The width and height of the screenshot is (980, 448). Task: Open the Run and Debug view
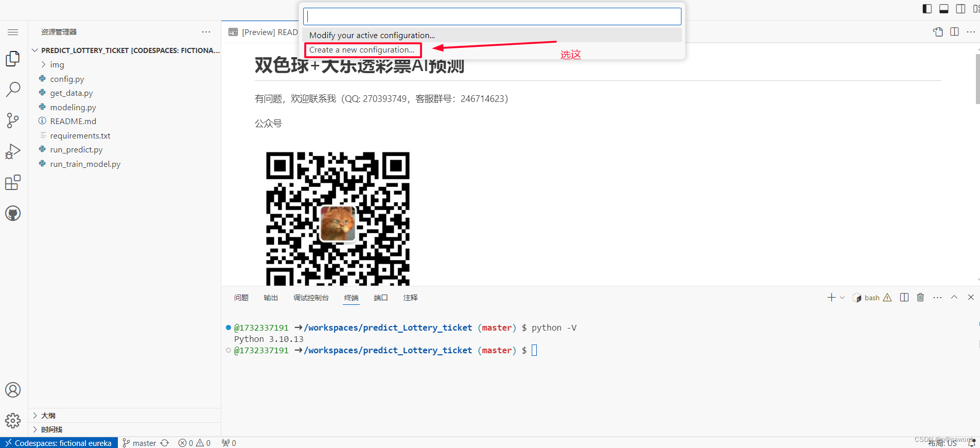pyautogui.click(x=13, y=151)
